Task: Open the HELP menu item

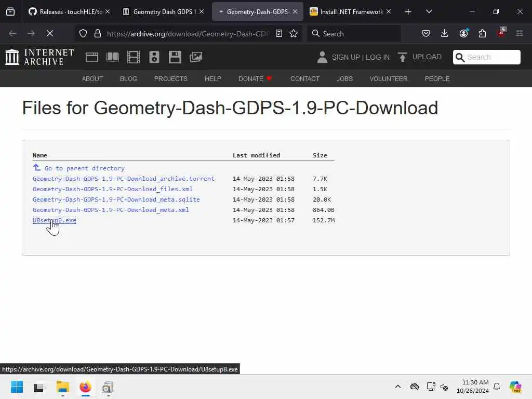Action: (x=212, y=79)
